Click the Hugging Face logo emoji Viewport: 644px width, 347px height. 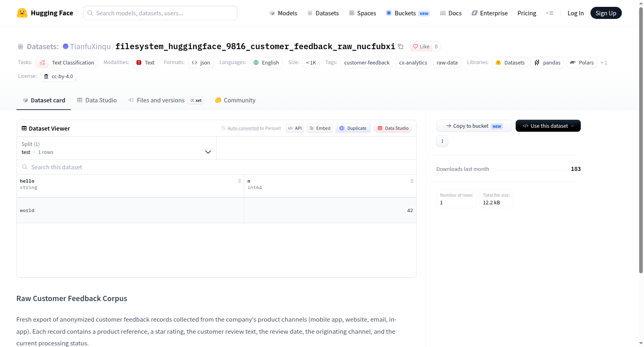(22, 13)
